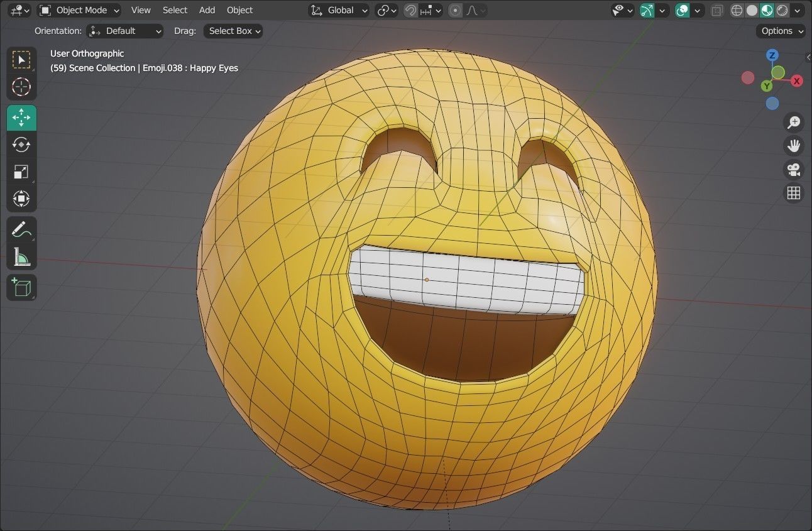The image size is (812, 531).
Task: Open selectability and visibility eye dropdown
Action: [623, 10]
